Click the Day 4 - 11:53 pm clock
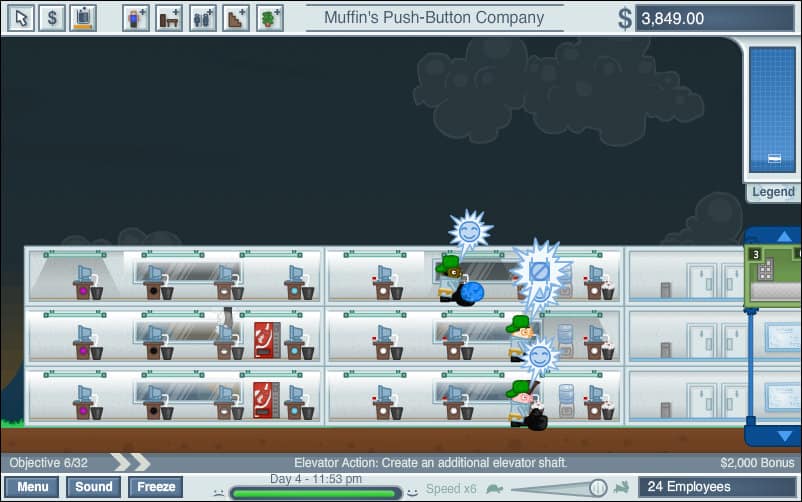The width and height of the screenshot is (802, 502). (316, 479)
